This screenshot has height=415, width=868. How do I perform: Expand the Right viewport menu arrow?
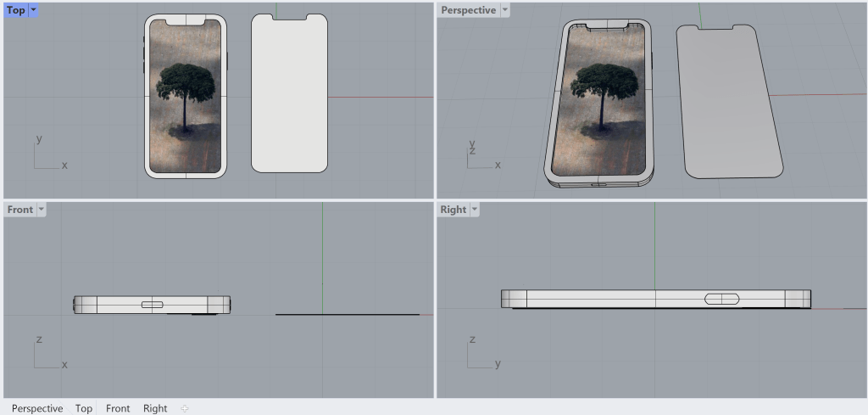click(474, 210)
